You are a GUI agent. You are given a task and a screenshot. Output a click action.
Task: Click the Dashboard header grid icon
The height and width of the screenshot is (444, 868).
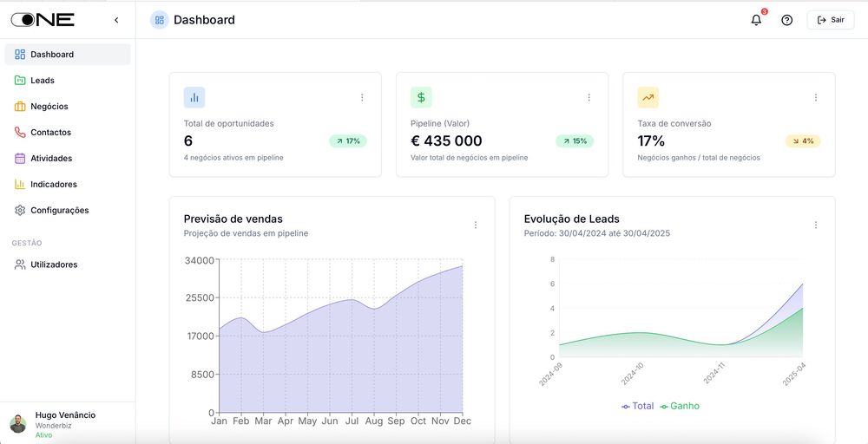tap(159, 20)
